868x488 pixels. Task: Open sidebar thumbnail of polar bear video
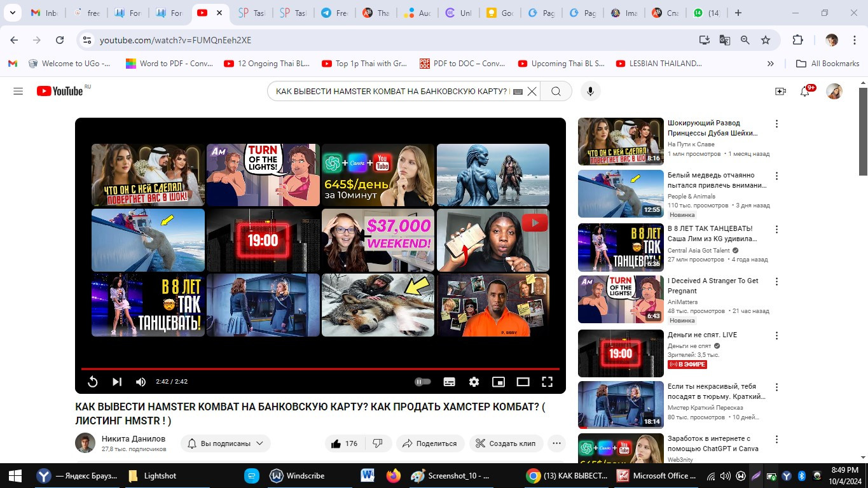pos(621,194)
